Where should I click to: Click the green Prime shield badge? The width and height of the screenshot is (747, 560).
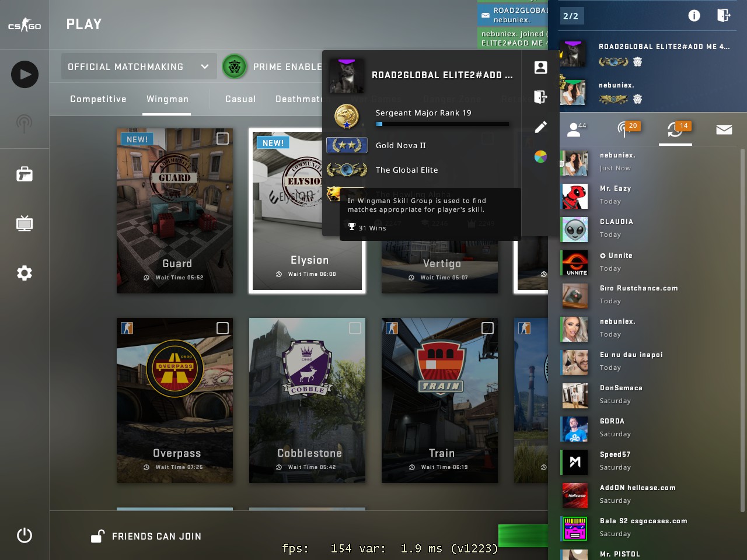pos(235,66)
